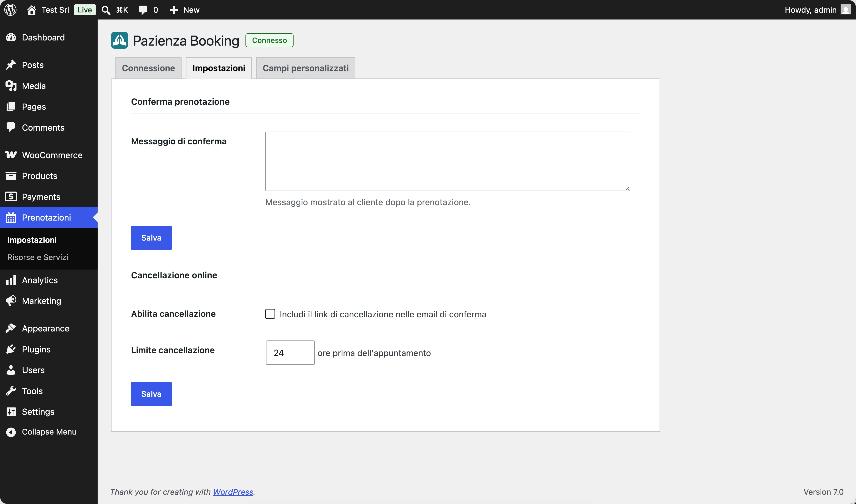Click the plus New icon

coord(174,10)
